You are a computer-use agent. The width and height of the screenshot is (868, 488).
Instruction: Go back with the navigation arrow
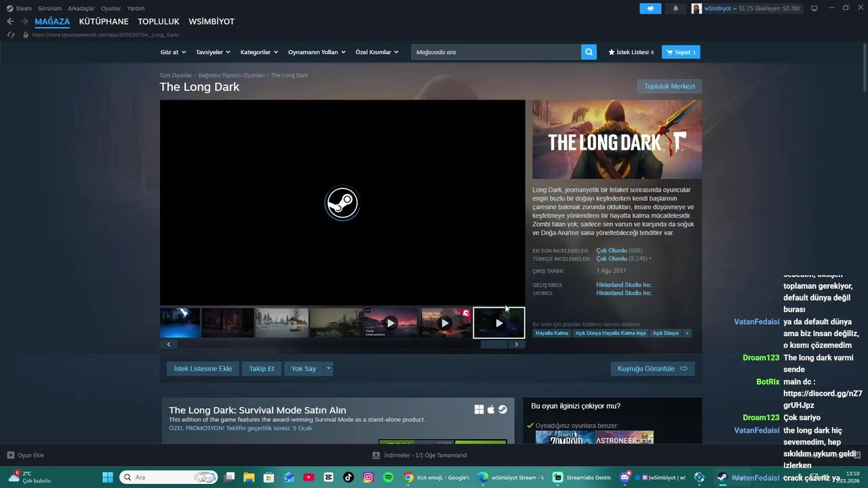(10, 22)
